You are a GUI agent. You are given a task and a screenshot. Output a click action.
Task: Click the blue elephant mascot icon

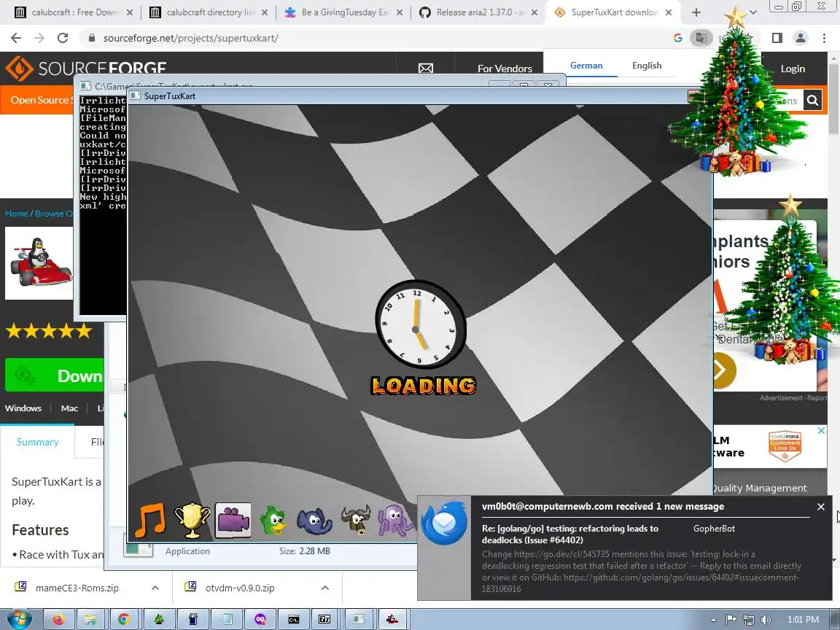point(314,521)
